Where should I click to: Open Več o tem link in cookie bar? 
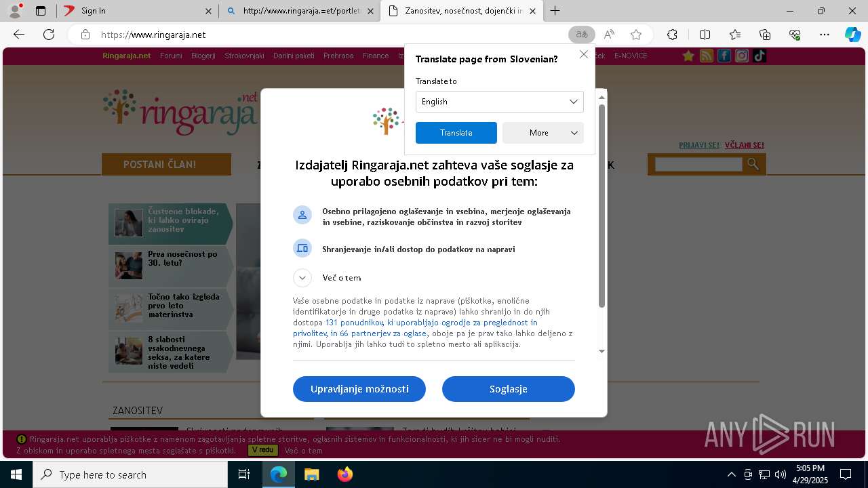coord(303,451)
